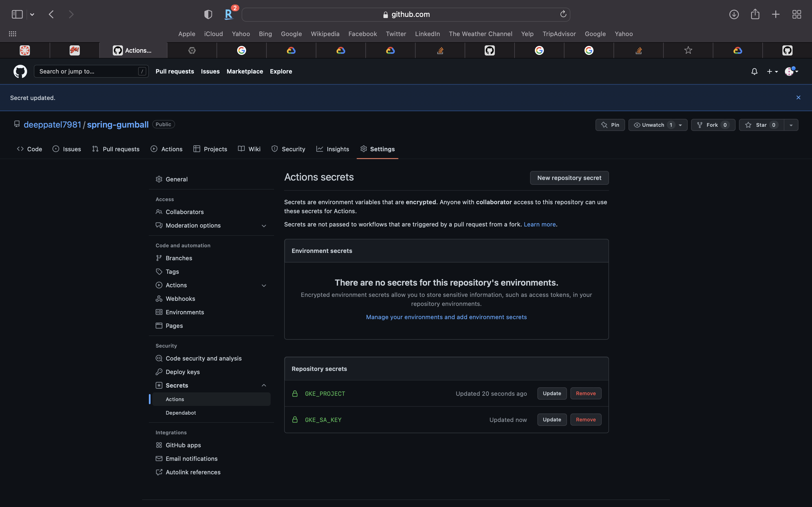Pin the repository with Pin button
Viewport: 812px width, 507px height.
[610, 125]
